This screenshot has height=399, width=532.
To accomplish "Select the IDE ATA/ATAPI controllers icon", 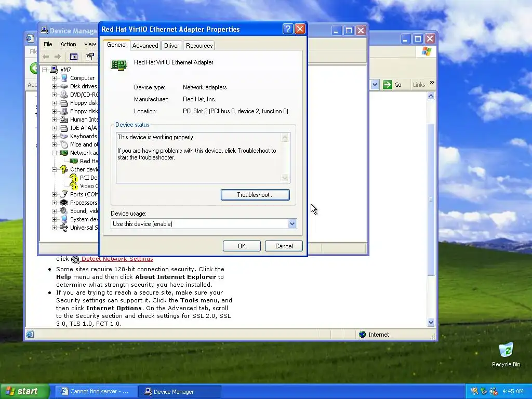I will point(64,128).
